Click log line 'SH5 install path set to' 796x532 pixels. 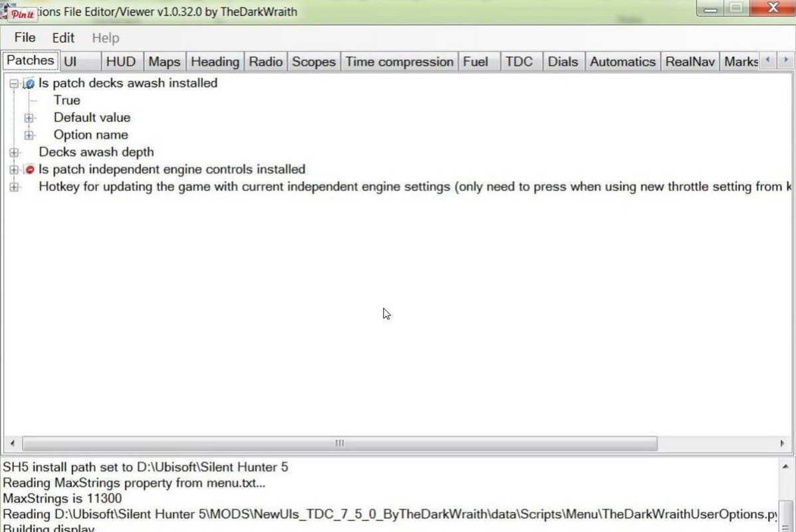pos(145,467)
